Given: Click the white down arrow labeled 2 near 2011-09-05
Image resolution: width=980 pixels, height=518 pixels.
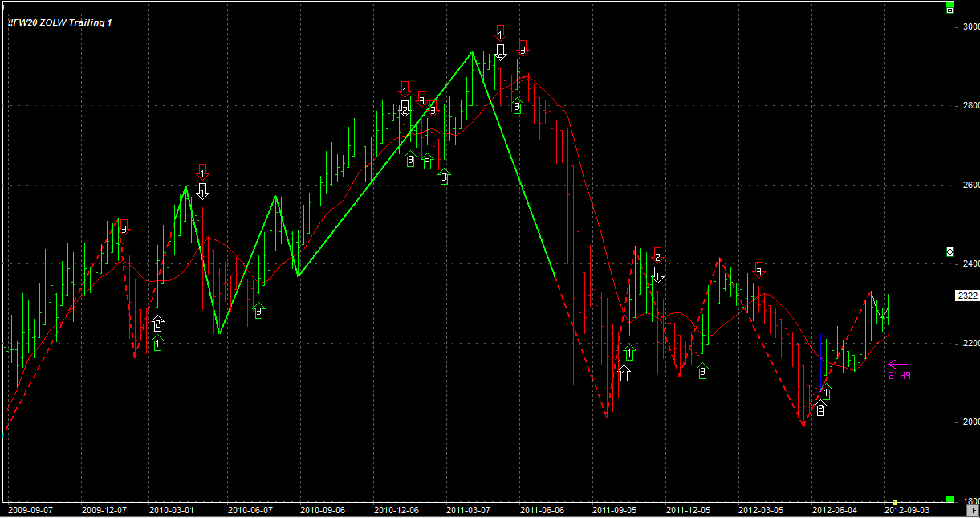Looking at the screenshot, I should [x=657, y=275].
